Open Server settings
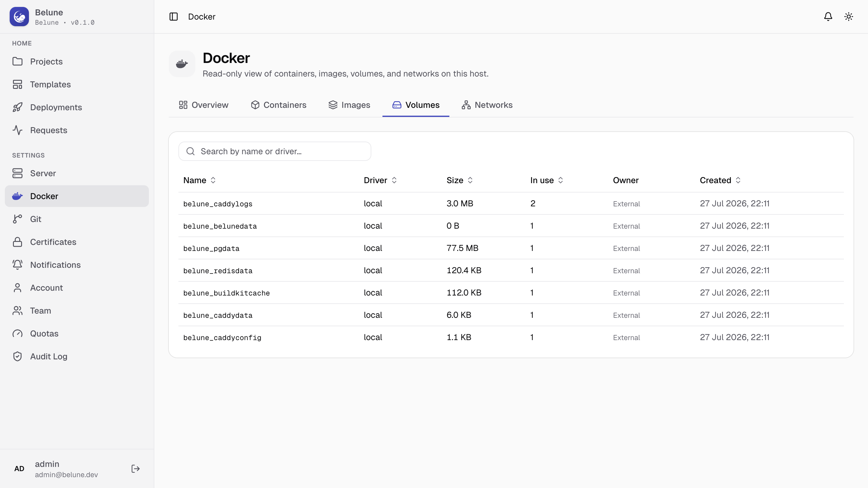Viewport: 868px width, 488px height. [x=77, y=173]
